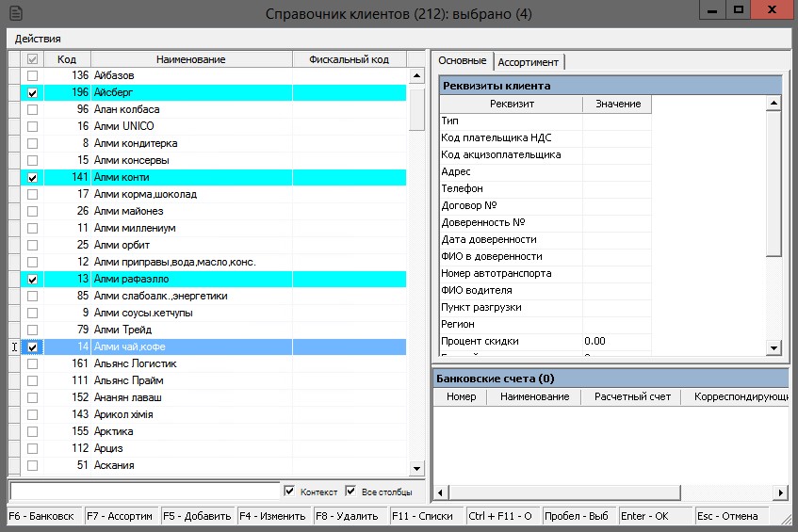Click the F4 - Изменить button
The width and height of the screenshot is (798, 532).
point(272,516)
